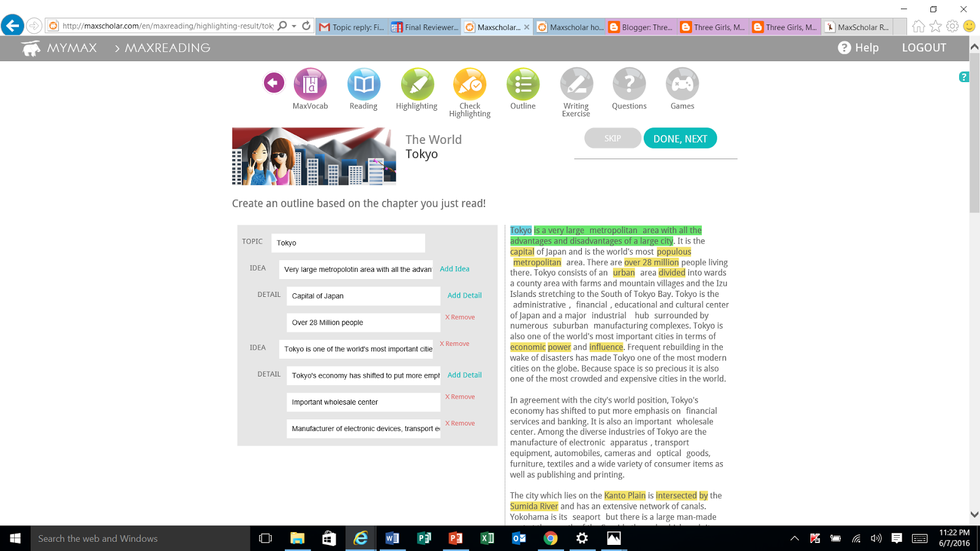Remove the Over 28 Million people detail
The image size is (980, 551).
(x=459, y=317)
